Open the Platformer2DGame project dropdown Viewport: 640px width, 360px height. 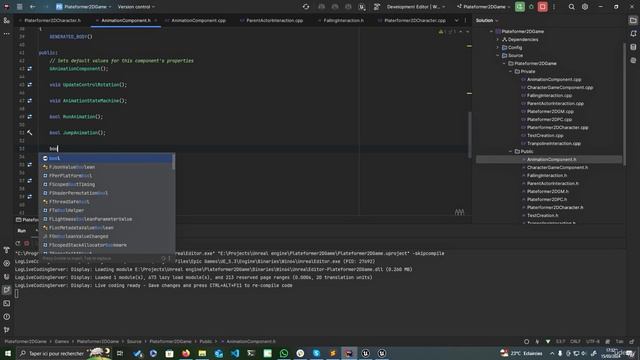pos(84,7)
